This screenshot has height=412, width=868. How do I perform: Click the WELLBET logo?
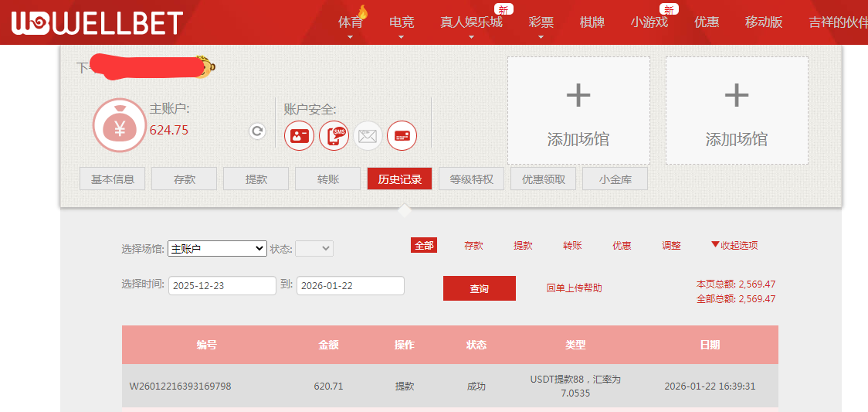pos(97,22)
